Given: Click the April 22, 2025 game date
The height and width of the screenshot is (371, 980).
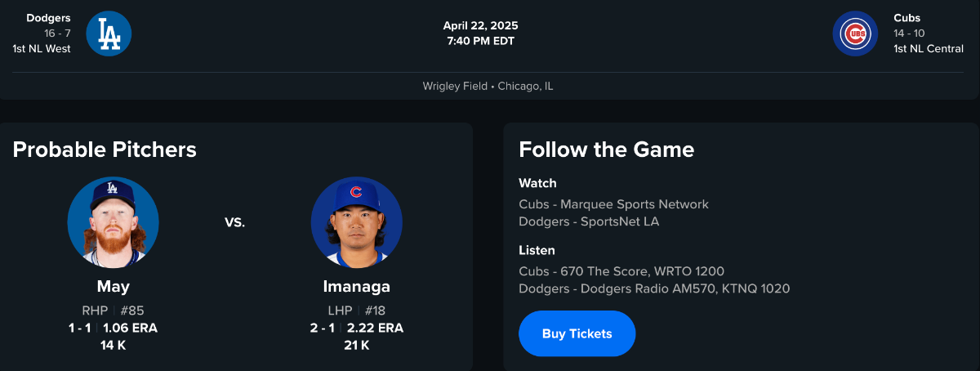Looking at the screenshot, I should pos(480,25).
